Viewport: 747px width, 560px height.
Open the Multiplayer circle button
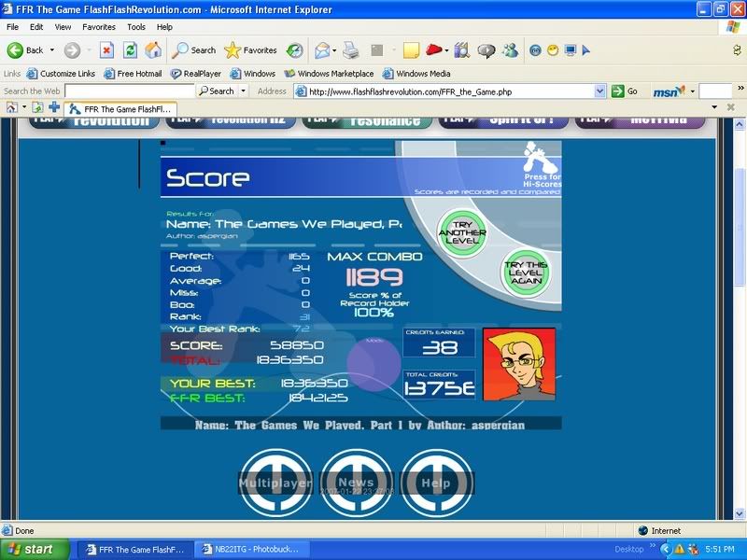pyautogui.click(x=275, y=483)
